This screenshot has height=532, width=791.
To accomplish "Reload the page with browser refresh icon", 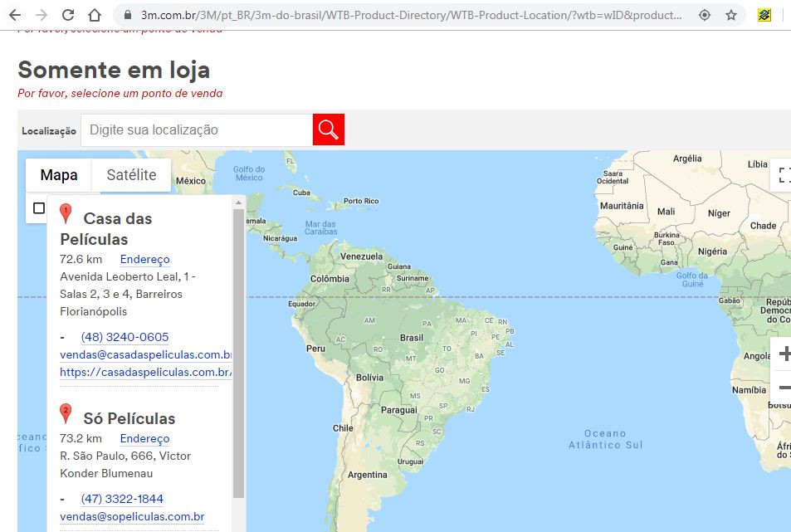I will coord(68,15).
